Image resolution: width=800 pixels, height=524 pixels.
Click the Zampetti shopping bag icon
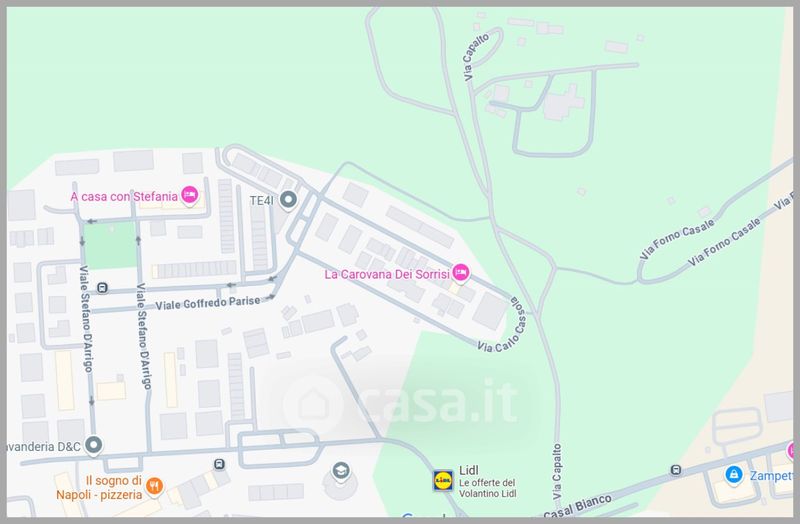click(x=734, y=475)
